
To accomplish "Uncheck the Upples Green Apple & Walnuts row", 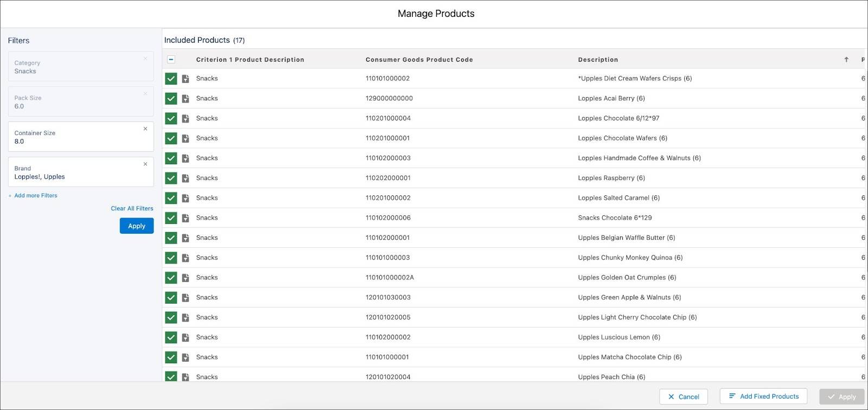I will pos(171,297).
